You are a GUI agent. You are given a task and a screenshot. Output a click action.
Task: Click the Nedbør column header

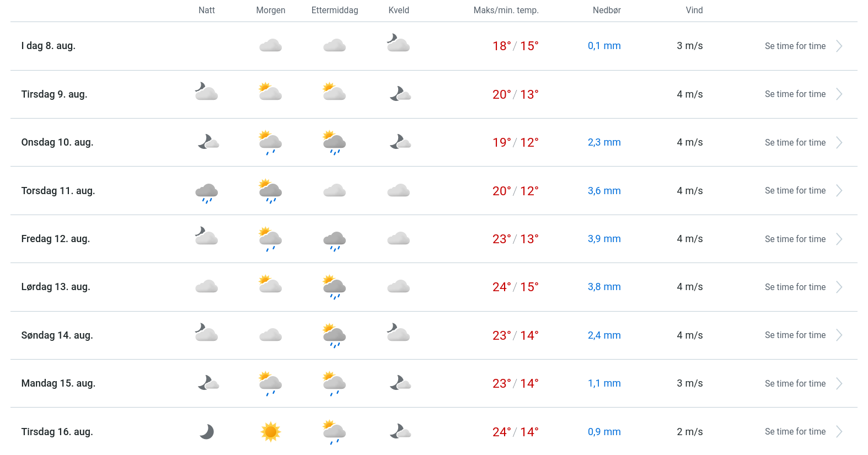[x=607, y=10]
